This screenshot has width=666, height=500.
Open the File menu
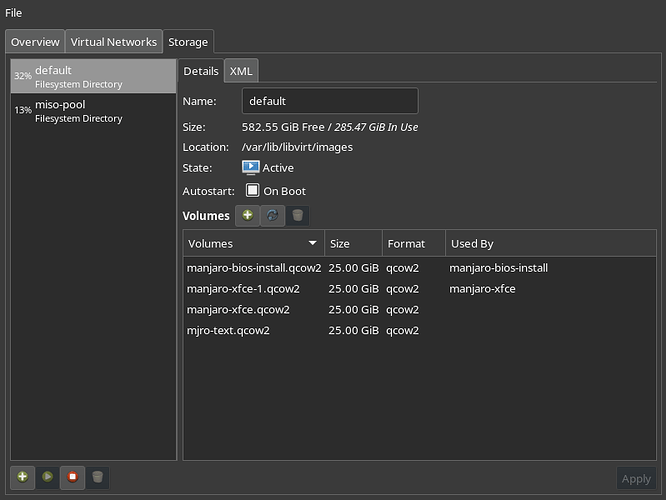point(14,13)
